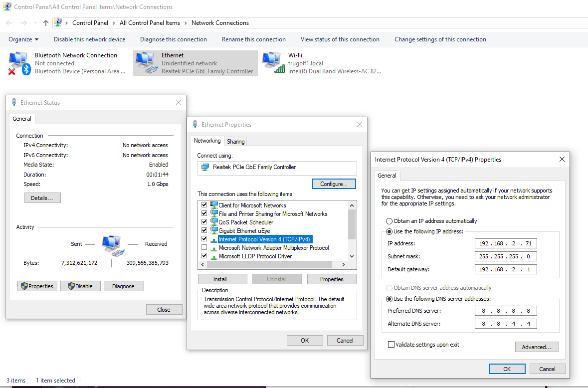Click Disable this network device
This screenshot has height=388, width=588.
(90, 39)
